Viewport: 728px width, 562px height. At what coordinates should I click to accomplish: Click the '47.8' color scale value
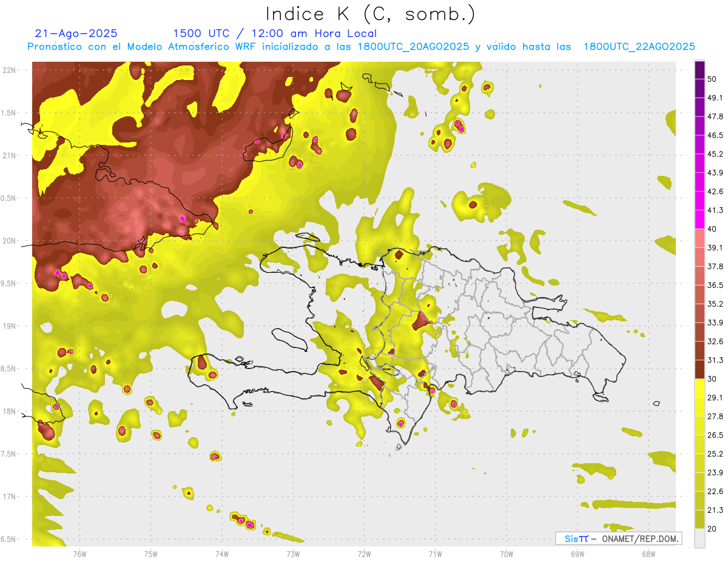(715, 116)
